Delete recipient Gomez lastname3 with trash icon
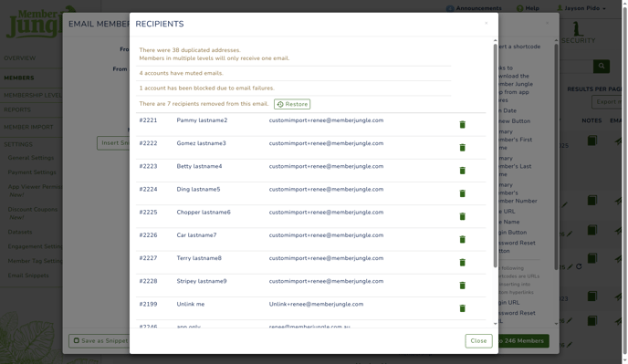 pyautogui.click(x=462, y=148)
